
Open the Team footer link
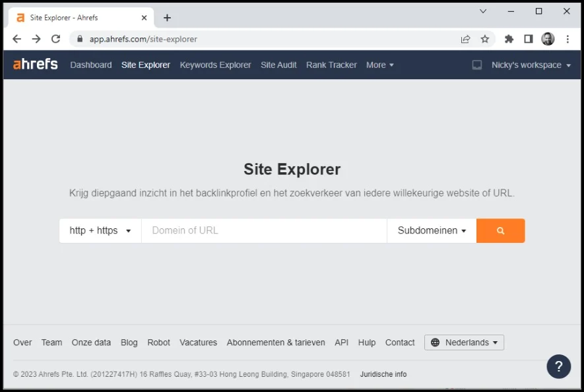click(x=51, y=343)
